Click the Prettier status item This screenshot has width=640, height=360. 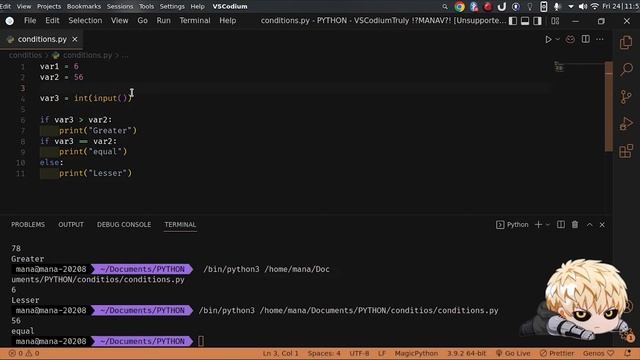coord(557,353)
